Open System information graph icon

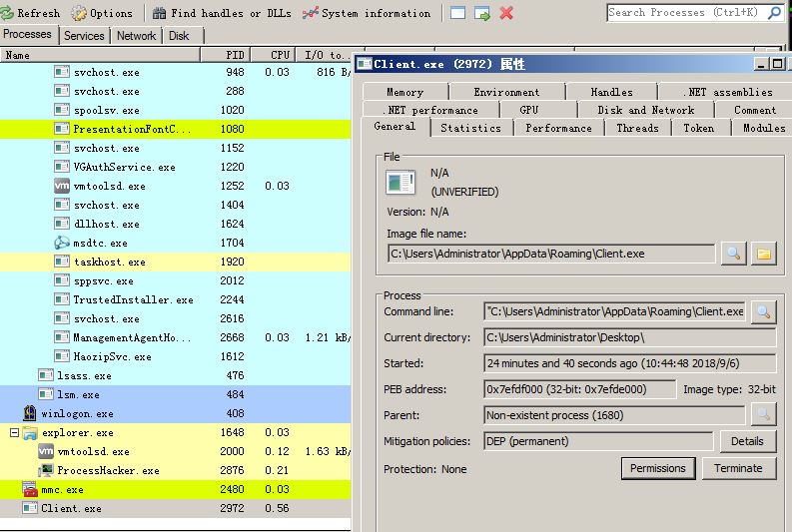pos(311,13)
